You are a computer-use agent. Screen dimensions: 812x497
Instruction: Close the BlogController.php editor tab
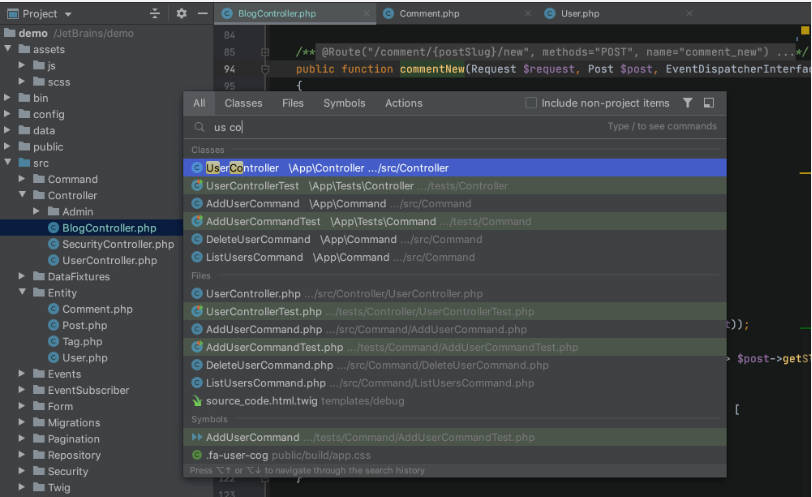(x=367, y=13)
